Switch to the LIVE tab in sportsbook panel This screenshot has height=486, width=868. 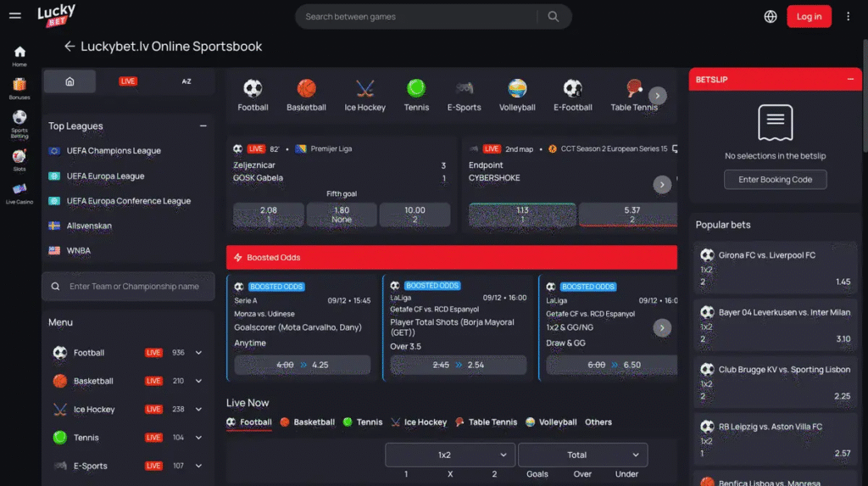[x=128, y=81]
